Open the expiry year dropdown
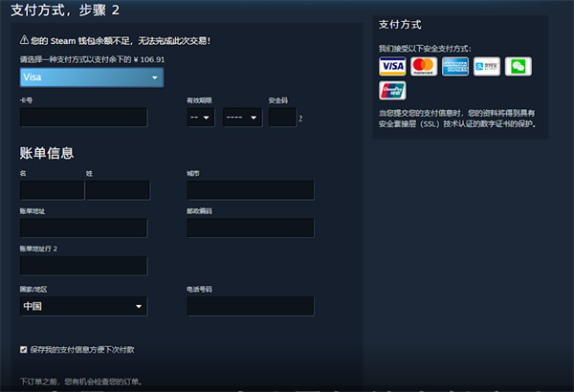Viewport: 574px width, 392px height. 242,118
